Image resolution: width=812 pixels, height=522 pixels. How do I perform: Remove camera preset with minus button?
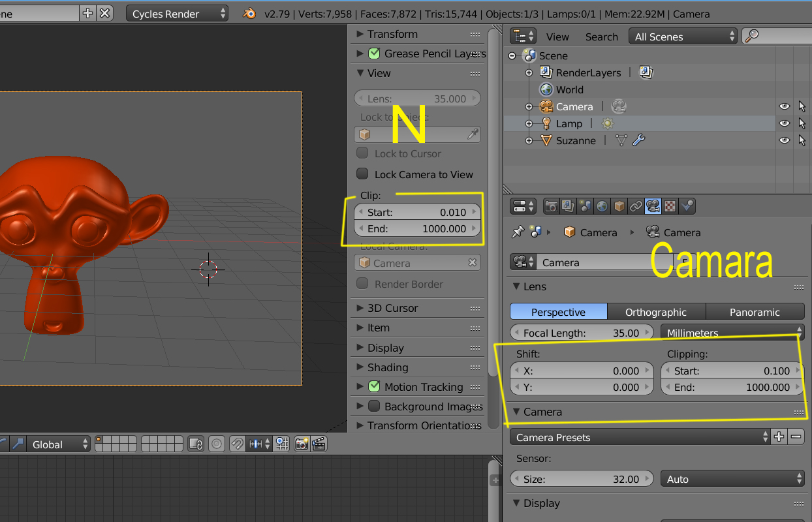pos(796,437)
